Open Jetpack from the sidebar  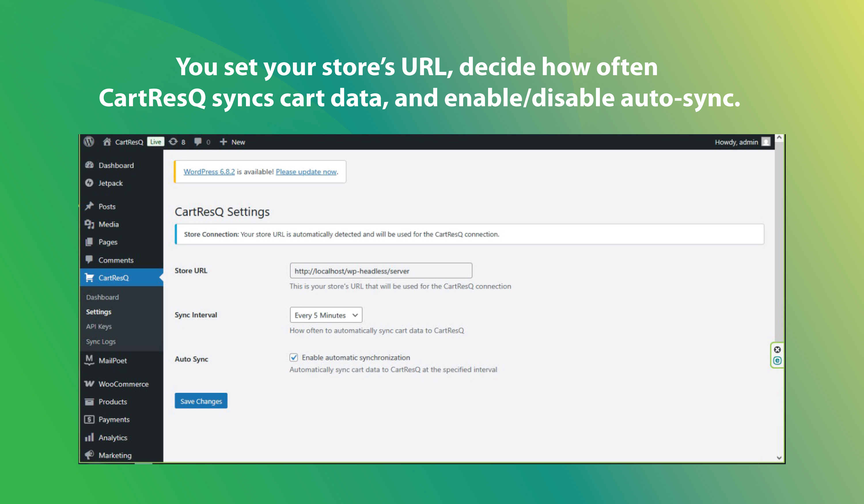click(110, 183)
